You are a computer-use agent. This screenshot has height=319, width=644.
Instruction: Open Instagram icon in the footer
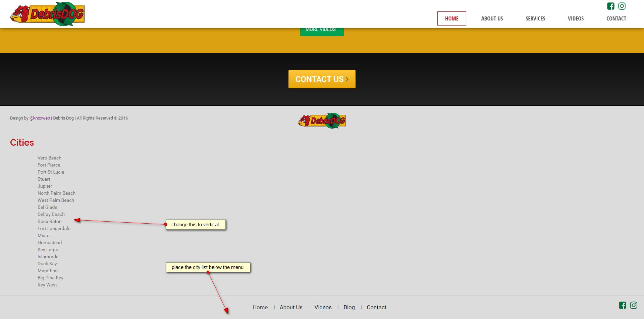tap(634, 305)
